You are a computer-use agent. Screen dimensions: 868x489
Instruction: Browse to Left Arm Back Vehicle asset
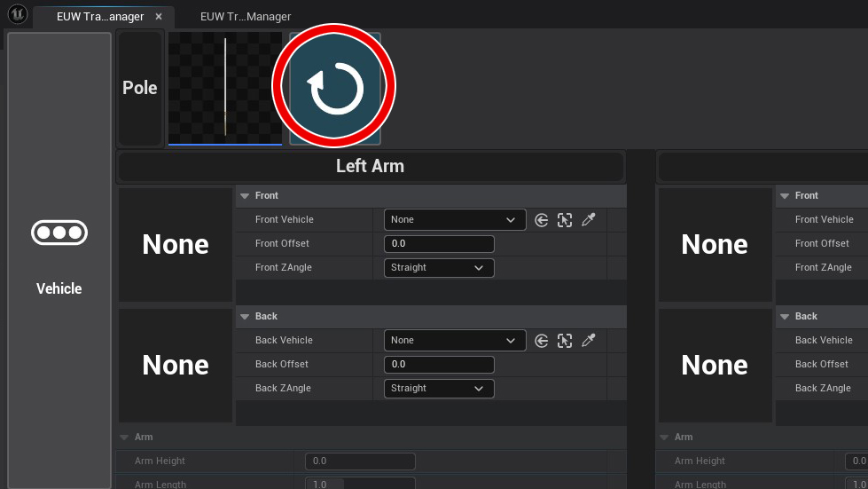coord(565,341)
